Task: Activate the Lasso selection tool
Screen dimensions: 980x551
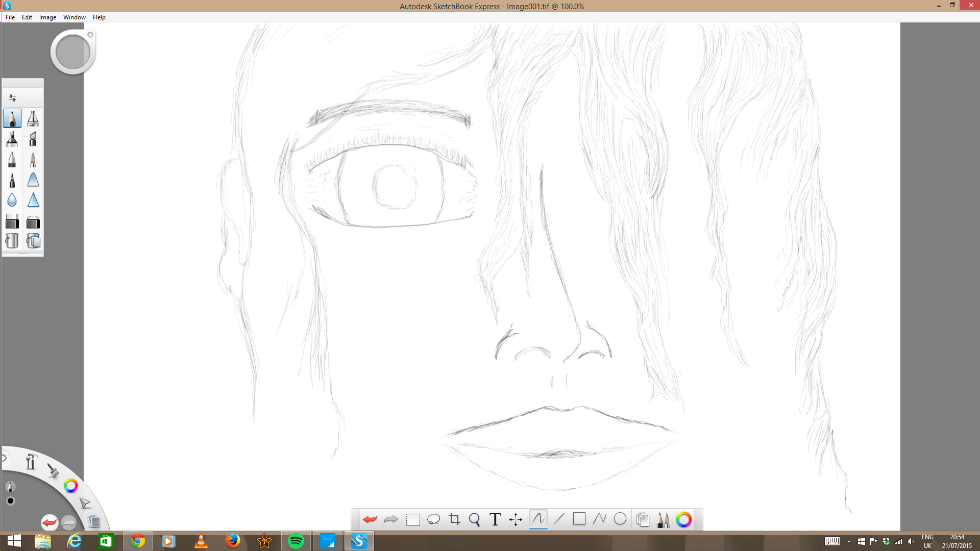Action: click(x=433, y=519)
